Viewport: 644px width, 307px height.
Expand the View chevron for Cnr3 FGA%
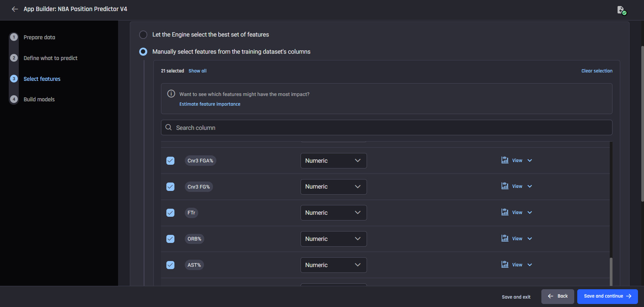pos(530,160)
